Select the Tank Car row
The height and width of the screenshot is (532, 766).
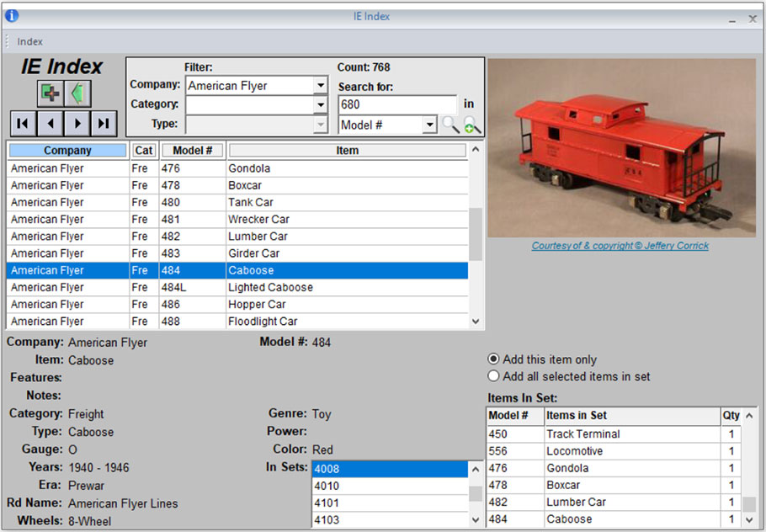[237, 202]
